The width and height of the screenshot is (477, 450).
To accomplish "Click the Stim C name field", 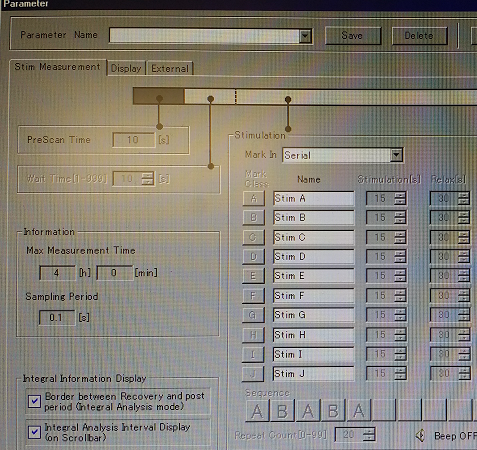I will pos(313,237).
